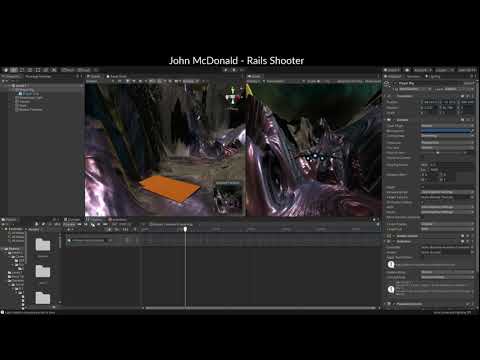
Task: Toggle the GameObject active checkbox in Inspector
Action: tap(395, 83)
